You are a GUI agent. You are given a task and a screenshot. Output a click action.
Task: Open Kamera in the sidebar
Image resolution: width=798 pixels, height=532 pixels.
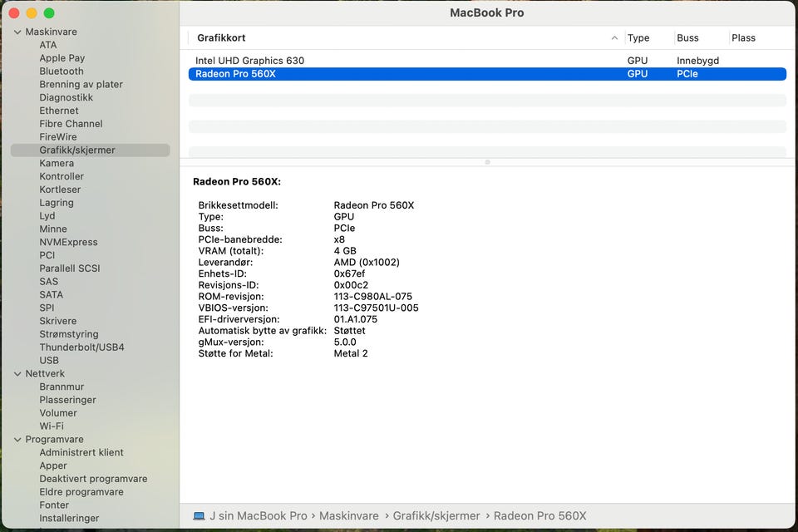pyautogui.click(x=57, y=164)
